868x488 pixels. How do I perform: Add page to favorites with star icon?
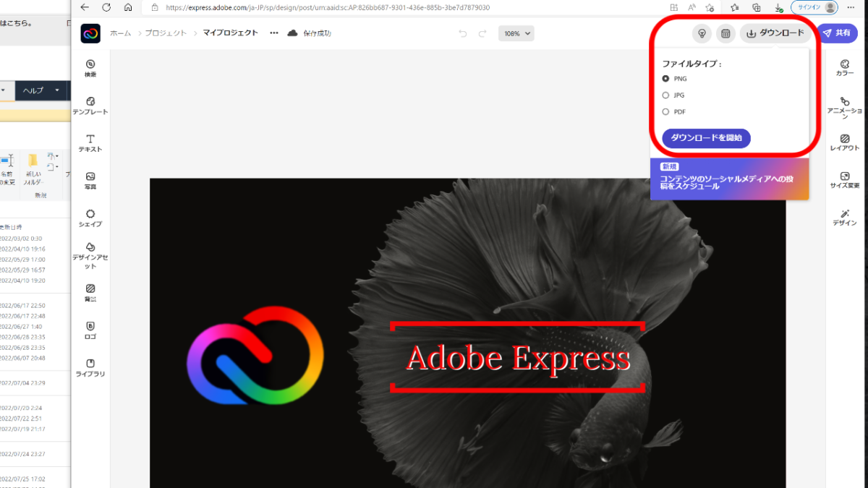tap(710, 7)
